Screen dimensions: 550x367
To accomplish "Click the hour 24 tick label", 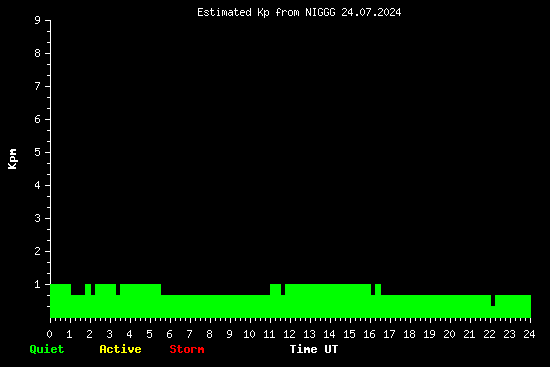I will (529, 334).
